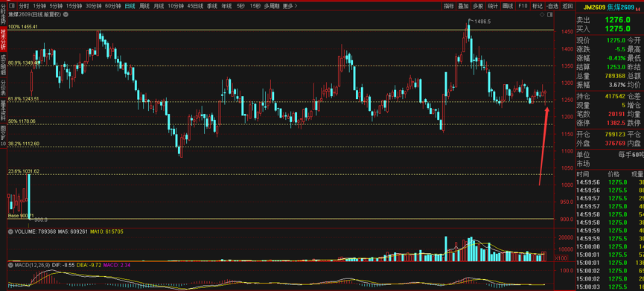Click the 23.6% 1031.62 Fibonacci label
This screenshot has width=644, height=291.
(23, 171)
